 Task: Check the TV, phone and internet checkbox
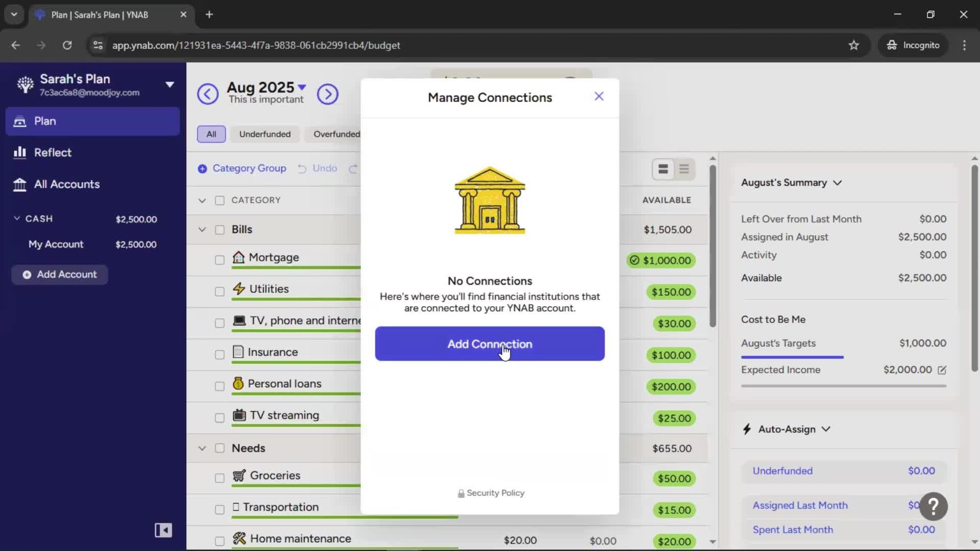coord(219,323)
